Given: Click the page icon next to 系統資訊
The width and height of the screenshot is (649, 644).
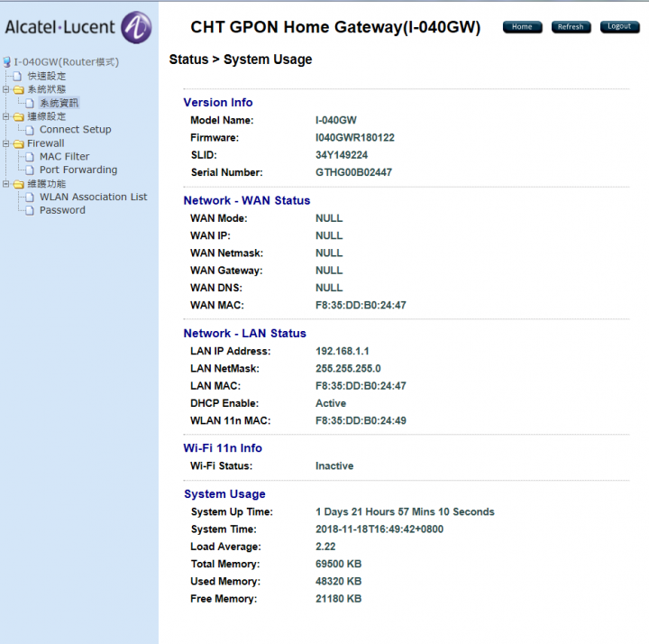Looking at the screenshot, I should [x=30, y=103].
